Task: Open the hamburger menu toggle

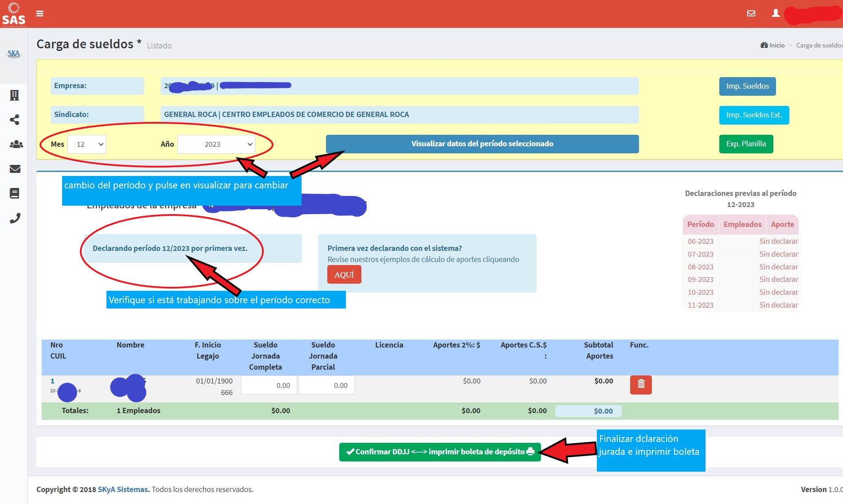Action: tap(40, 14)
